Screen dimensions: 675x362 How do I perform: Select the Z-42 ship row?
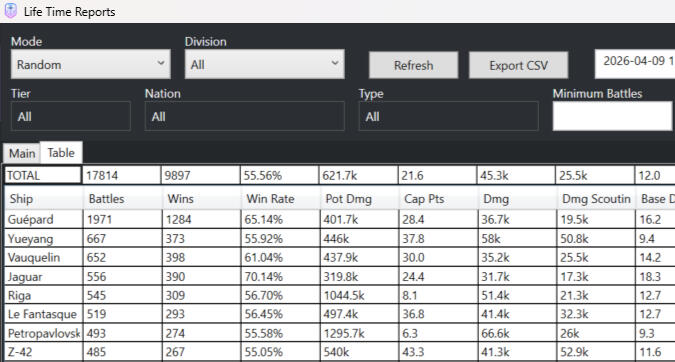point(340,352)
